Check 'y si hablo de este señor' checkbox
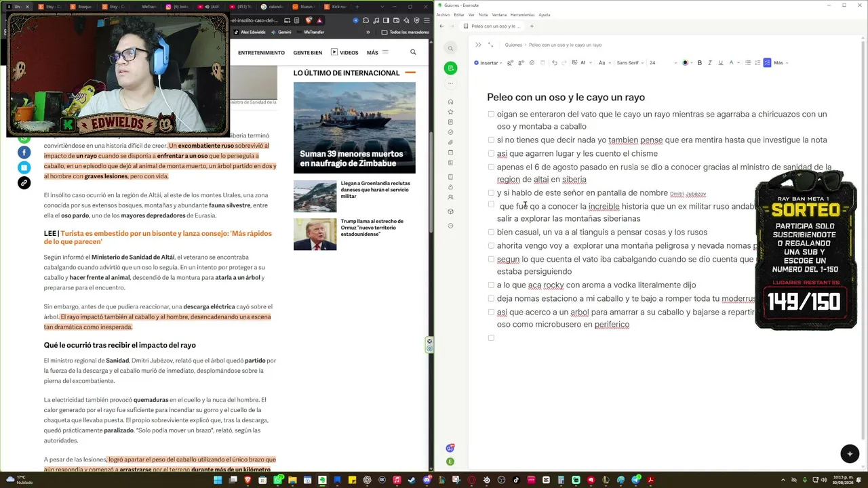Viewport: 868px width, 488px height. click(491, 192)
